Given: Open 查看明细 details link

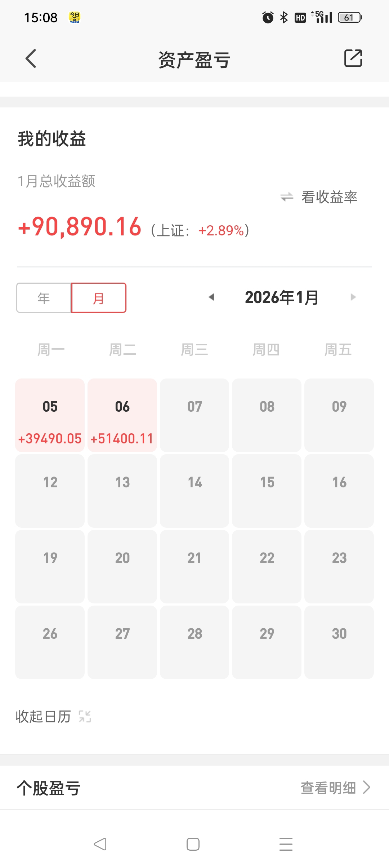Looking at the screenshot, I should click(x=328, y=788).
